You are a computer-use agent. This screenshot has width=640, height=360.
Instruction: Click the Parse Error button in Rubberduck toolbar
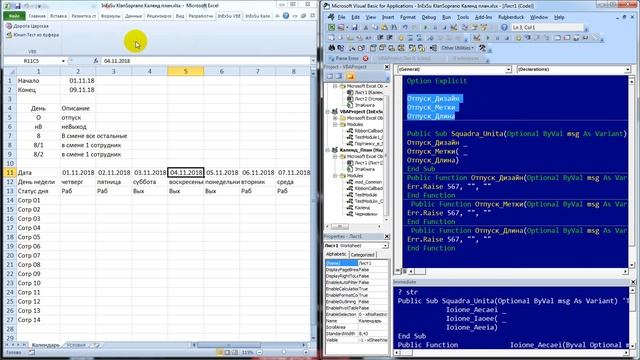coord(345,58)
